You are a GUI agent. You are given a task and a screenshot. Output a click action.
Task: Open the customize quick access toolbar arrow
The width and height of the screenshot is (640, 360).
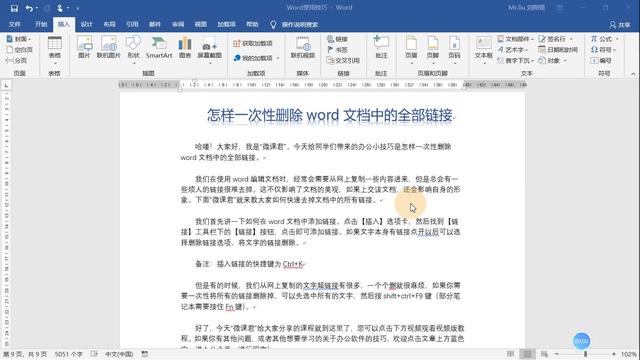78,8
